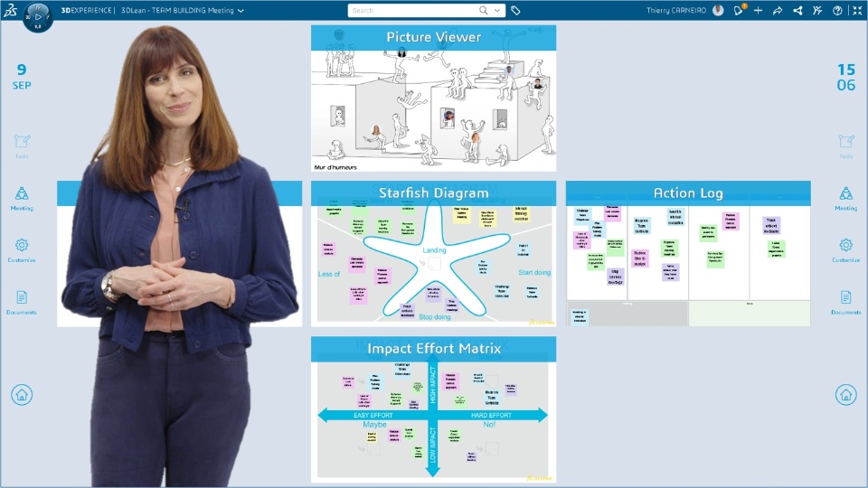This screenshot has height=488, width=868.
Task: Click the plus add icon in top bar
Action: 758,11
